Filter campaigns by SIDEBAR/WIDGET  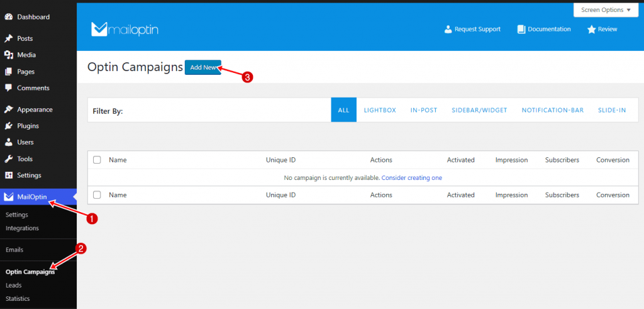[479, 110]
